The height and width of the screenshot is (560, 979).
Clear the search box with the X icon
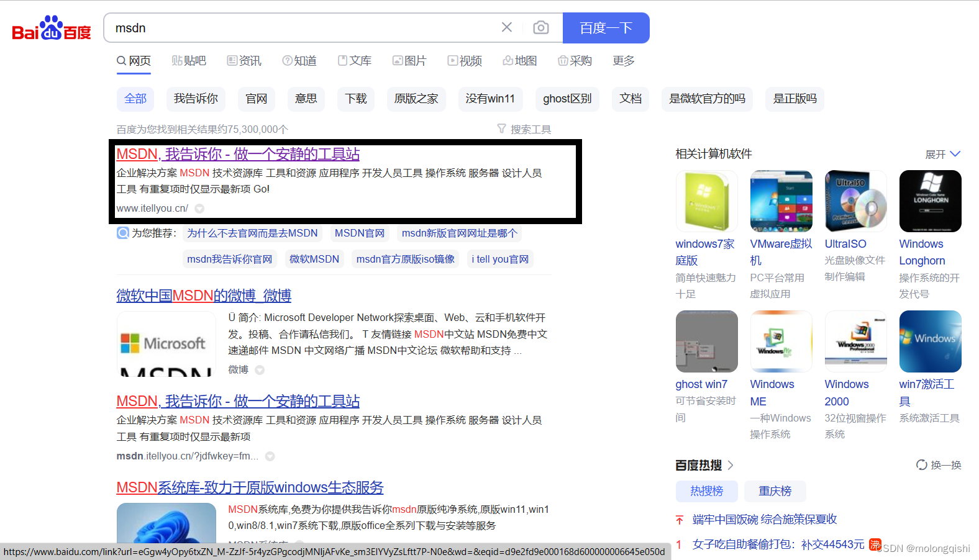(x=507, y=27)
